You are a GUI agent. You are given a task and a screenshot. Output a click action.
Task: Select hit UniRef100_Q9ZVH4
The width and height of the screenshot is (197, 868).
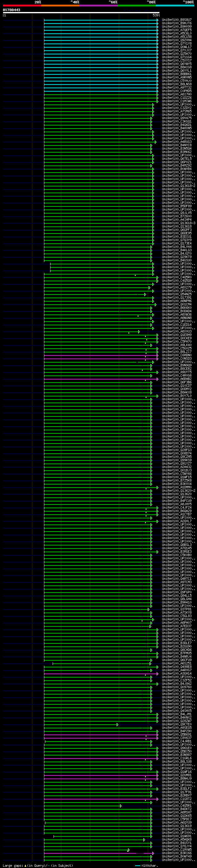(177, 40)
